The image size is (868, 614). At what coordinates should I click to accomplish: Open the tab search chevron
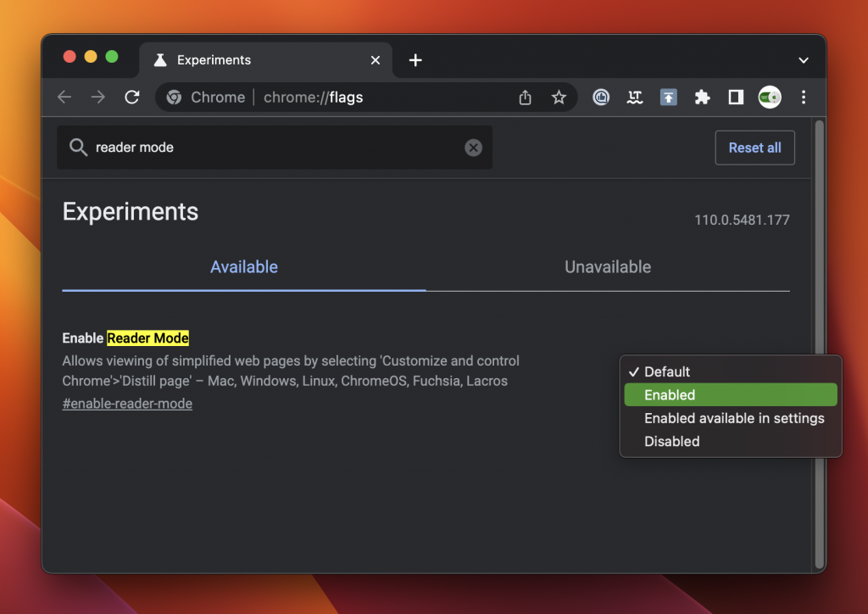(x=804, y=60)
